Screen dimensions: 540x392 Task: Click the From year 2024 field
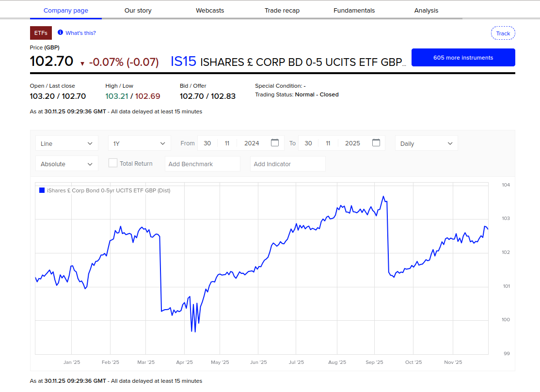252,143
